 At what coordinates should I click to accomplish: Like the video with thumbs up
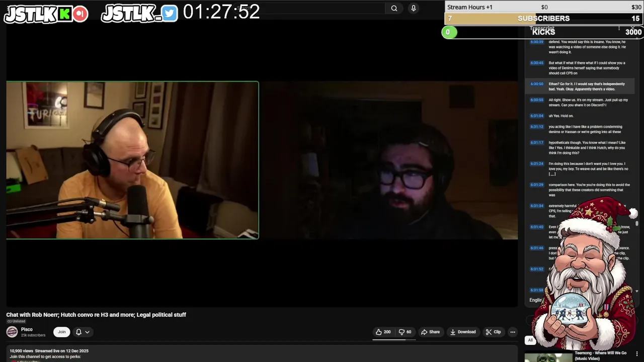tap(383, 332)
